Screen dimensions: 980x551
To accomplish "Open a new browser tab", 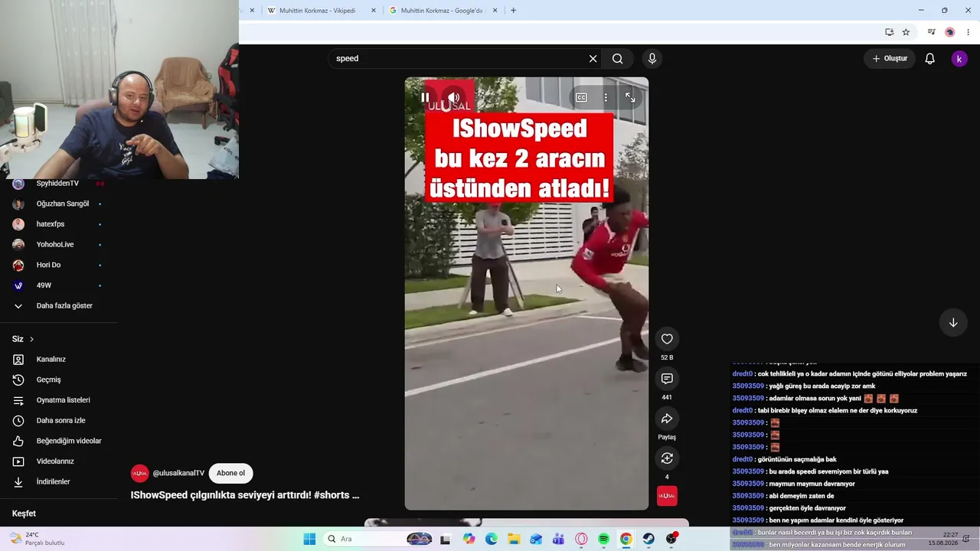I will click(x=513, y=11).
